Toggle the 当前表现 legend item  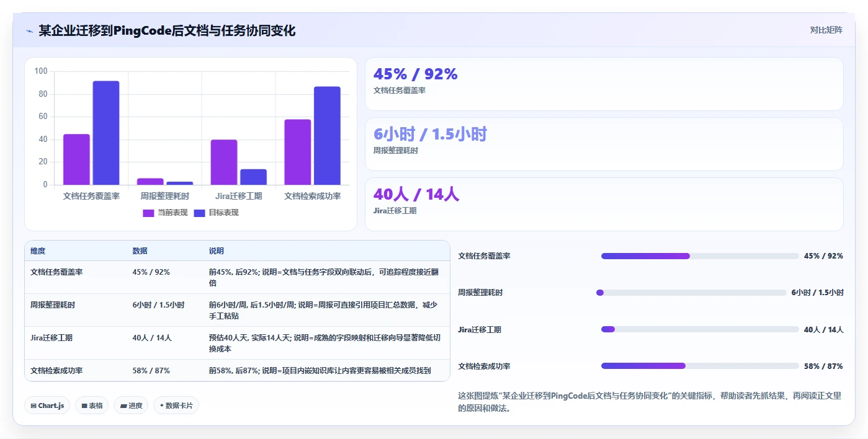[165, 213]
